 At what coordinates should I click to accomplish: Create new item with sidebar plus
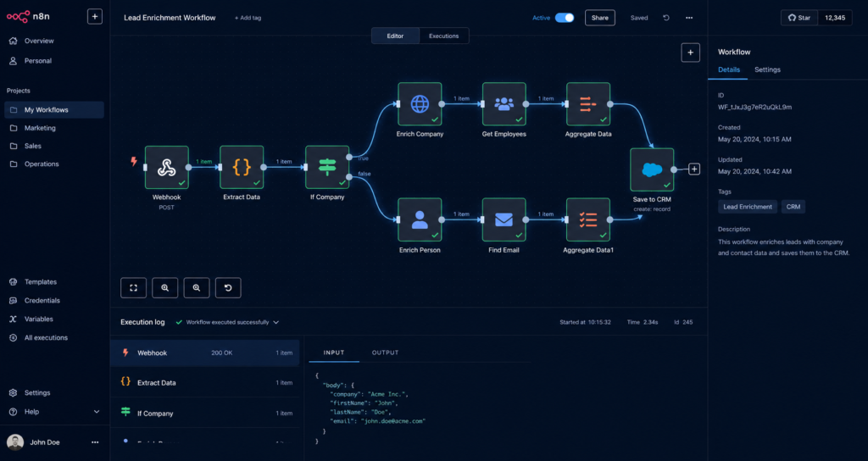(x=95, y=17)
